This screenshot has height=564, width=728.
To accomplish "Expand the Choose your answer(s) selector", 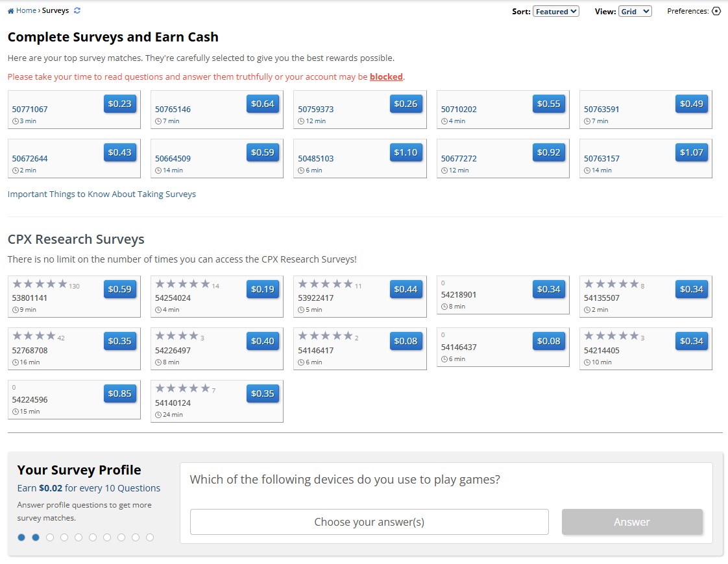I will (369, 522).
